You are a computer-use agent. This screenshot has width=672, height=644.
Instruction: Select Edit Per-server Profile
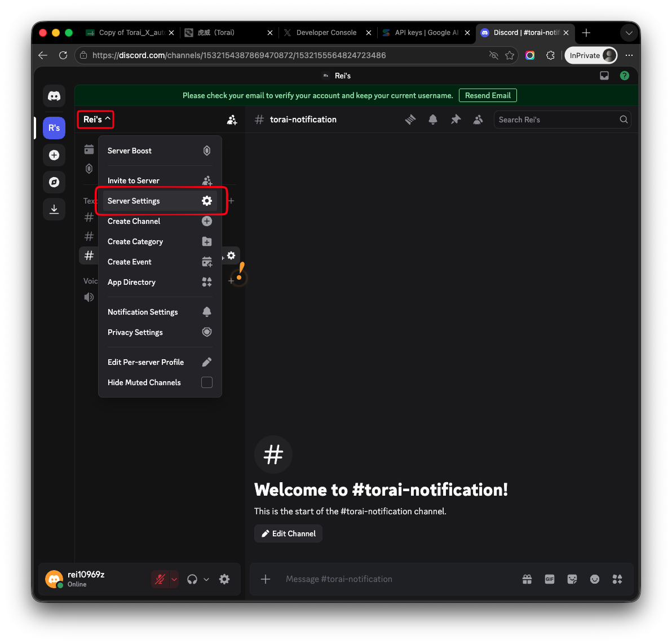pos(160,362)
